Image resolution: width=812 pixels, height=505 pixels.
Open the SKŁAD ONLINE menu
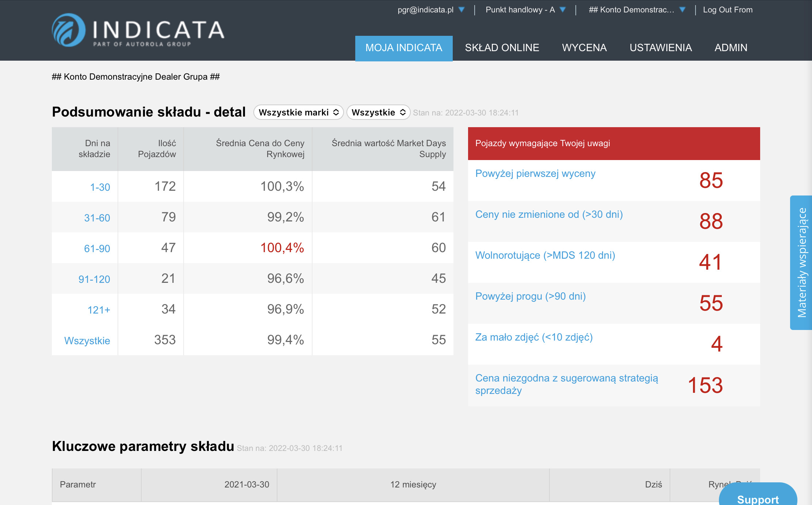pyautogui.click(x=502, y=48)
